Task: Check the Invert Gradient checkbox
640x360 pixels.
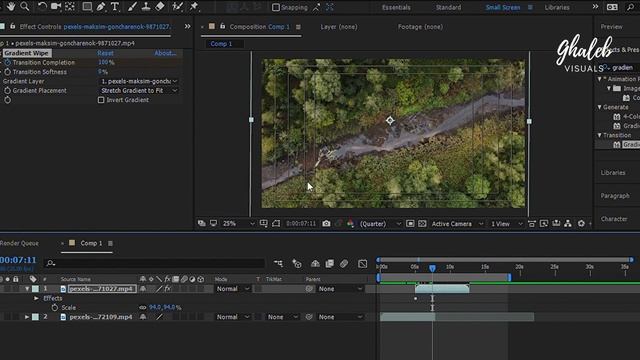Action: [101, 100]
